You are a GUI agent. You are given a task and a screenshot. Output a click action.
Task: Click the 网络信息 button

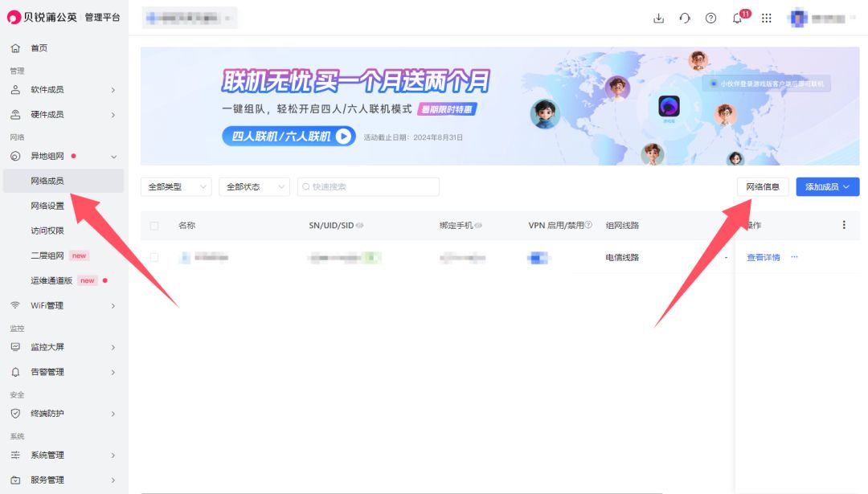pyautogui.click(x=763, y=187)
